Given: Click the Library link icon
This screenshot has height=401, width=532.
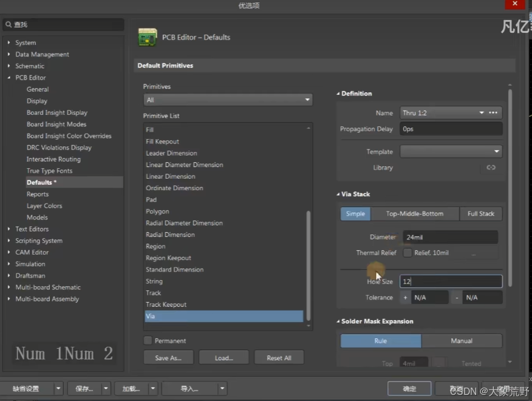Looking at the screenshot, I should [491, 168].
